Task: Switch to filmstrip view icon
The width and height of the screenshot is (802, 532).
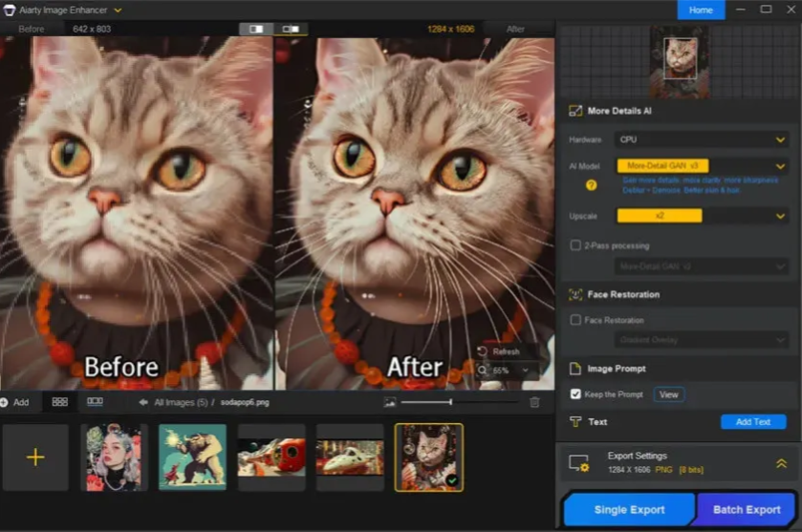Action: pyautogui.click(x=95, y=402)
